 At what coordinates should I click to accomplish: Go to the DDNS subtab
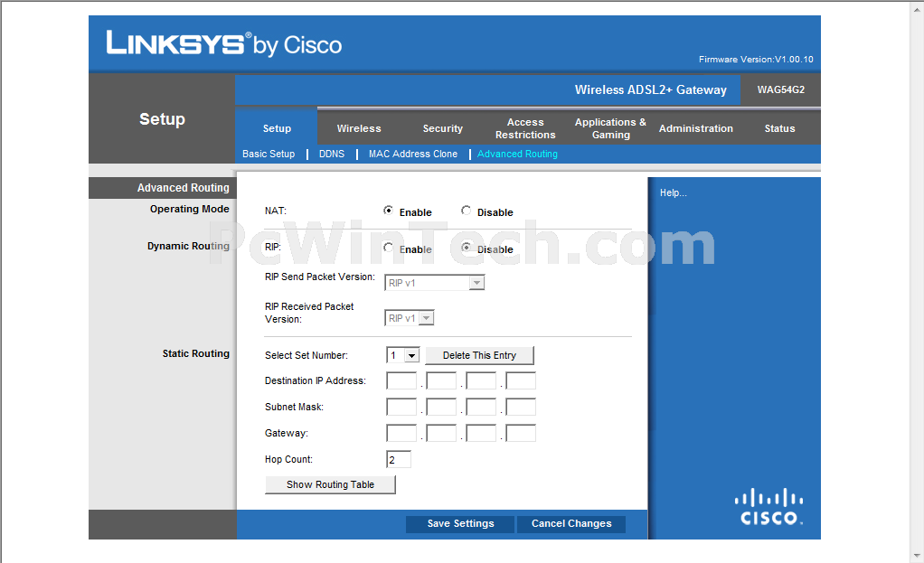tap(332, 154)
